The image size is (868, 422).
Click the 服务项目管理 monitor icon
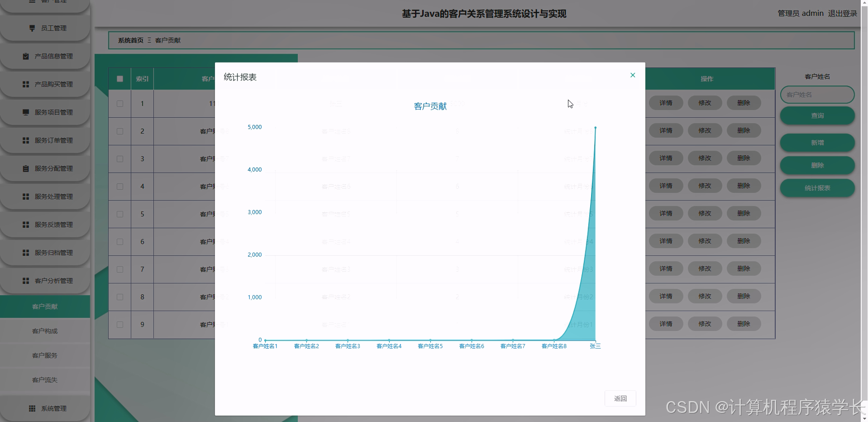pyautogui.click(x=26, y=112)
